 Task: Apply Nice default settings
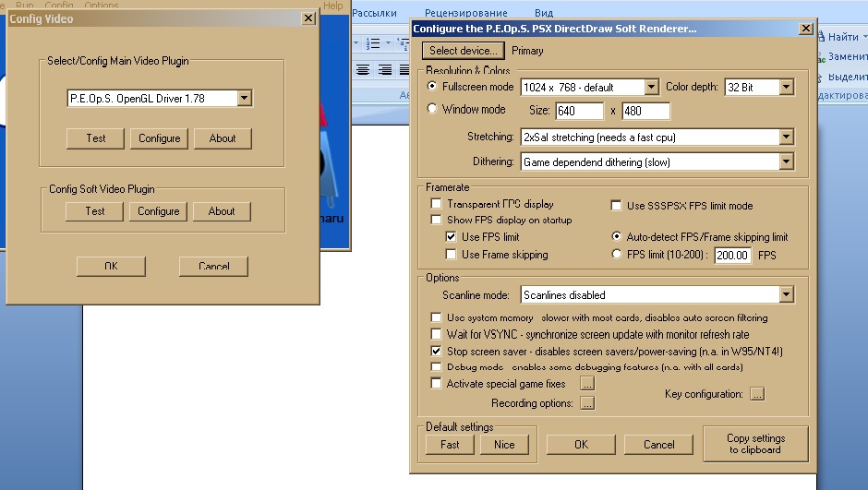(504, 445)
